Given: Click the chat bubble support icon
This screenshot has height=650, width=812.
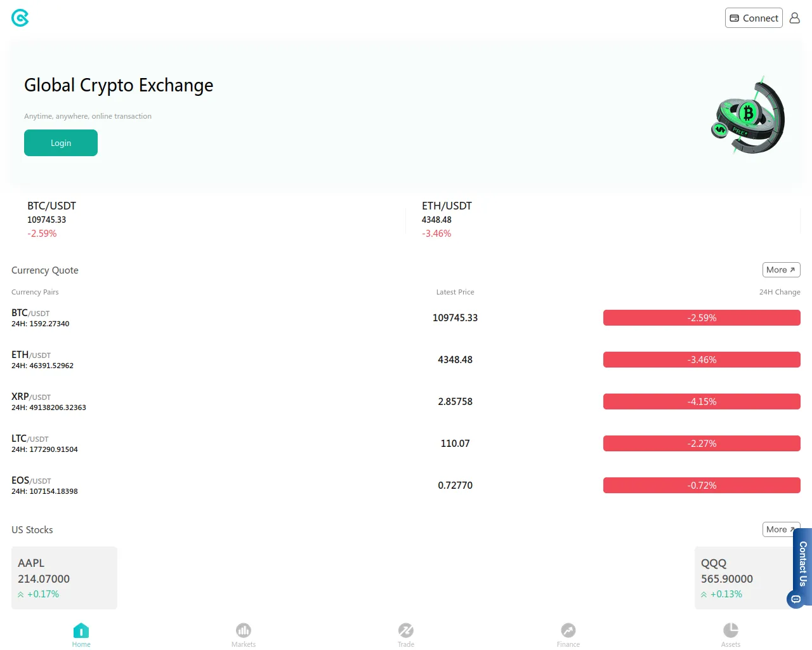Looking at the screenshot, I should click(796, 599).
